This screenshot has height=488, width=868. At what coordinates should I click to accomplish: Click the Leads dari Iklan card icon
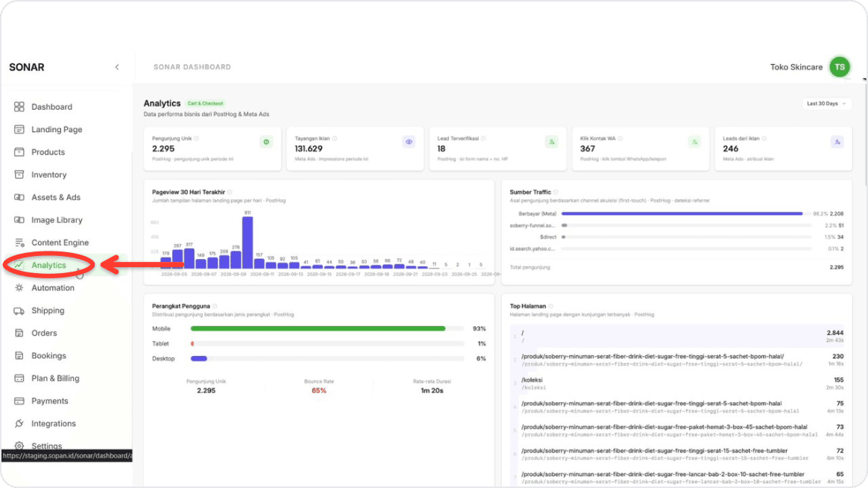tap(837, 143)
